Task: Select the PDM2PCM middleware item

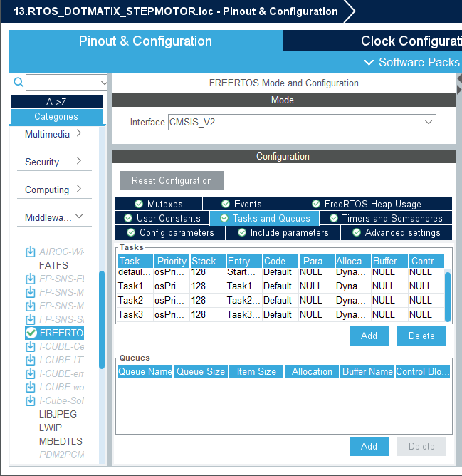Action: point(62,455)
